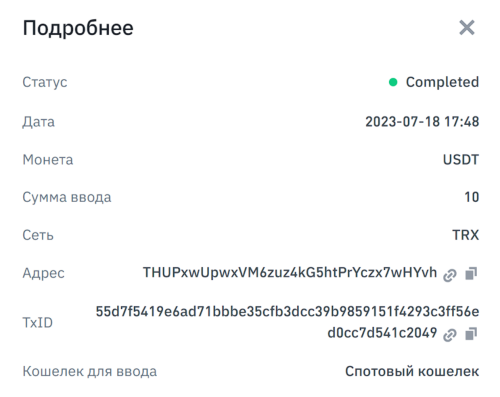Click the deposit amount value 10
Image resolution: width=500 pixels, height=397 pixels.
coord(472,197)
